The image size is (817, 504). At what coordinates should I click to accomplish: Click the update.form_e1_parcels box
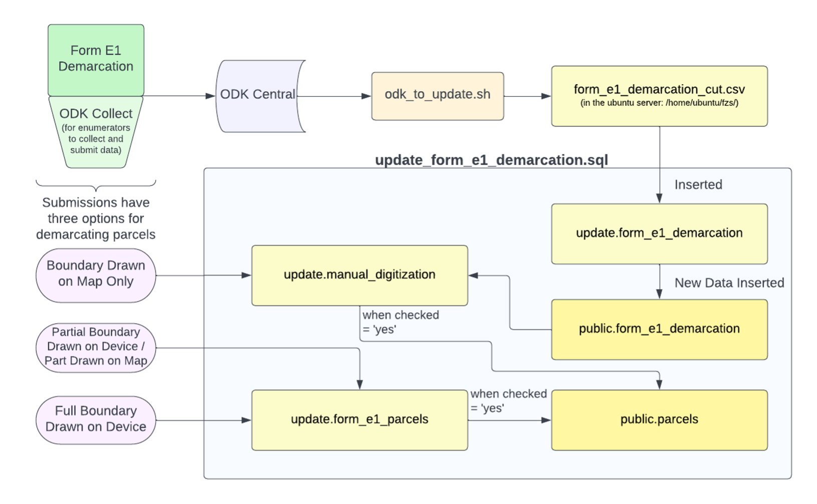click(x=359, y=420)
